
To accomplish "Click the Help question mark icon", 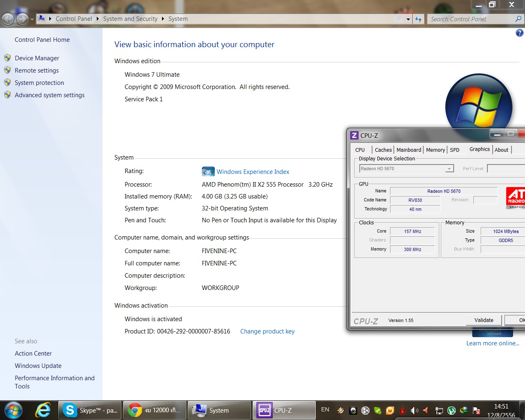I will 519,33.
